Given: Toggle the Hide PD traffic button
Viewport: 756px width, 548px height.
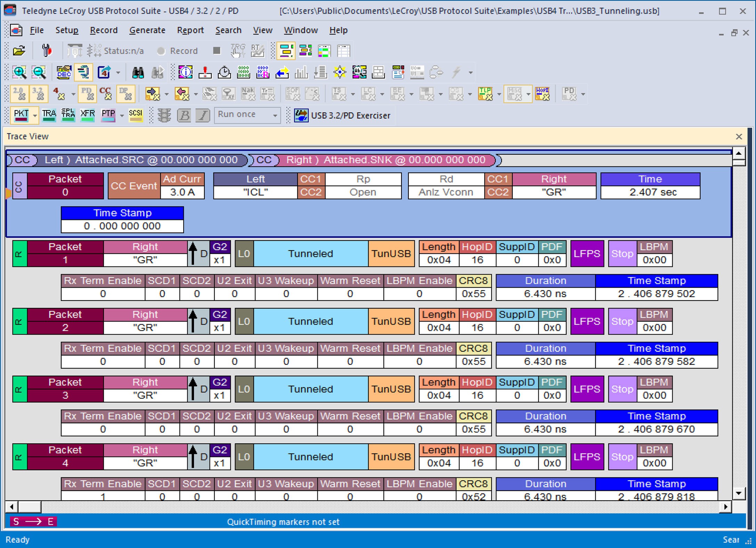Looking at the screenshot, I should tap(87, 94).
